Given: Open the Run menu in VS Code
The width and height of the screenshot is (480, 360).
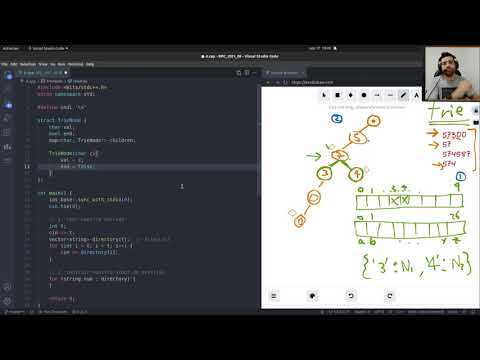Looking at the screenshot, I should pyautogui.click(x=61, y=64).
